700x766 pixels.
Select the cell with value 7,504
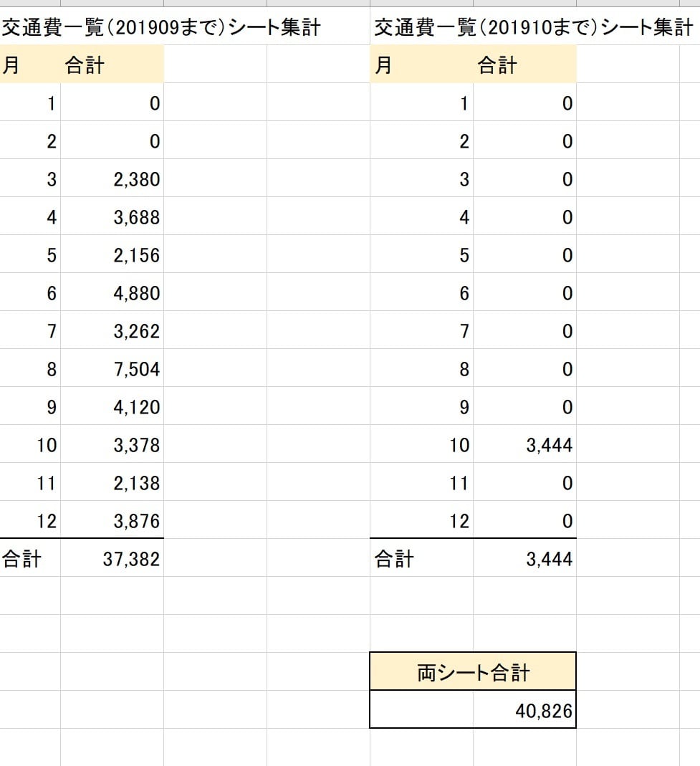[x=112, y=368]
